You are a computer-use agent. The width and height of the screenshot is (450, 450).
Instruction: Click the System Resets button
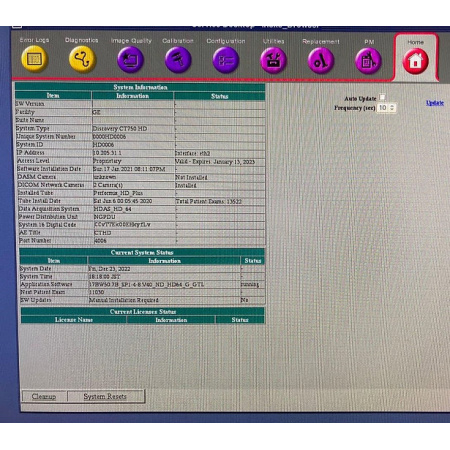[x=105, y=396]
